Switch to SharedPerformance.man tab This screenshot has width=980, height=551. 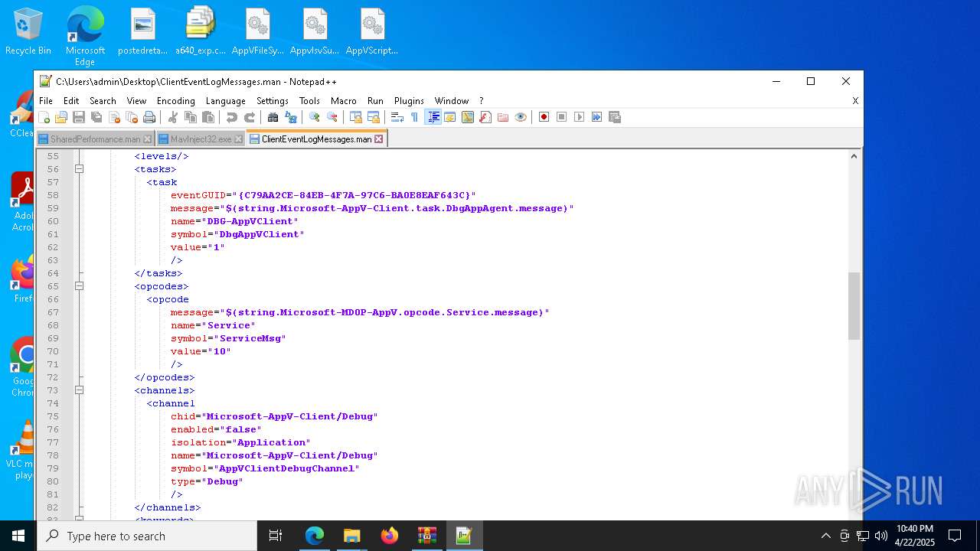pyautogui.click(x=95, y=139)
